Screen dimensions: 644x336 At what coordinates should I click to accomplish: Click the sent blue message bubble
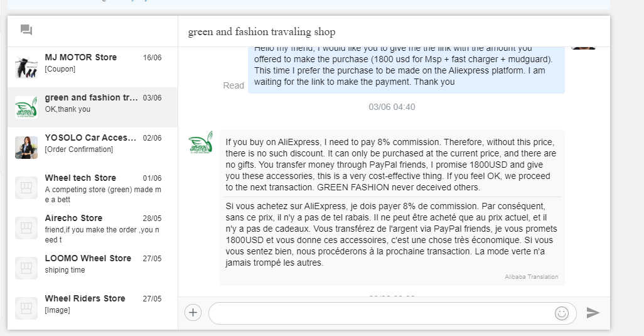[406, 70]
